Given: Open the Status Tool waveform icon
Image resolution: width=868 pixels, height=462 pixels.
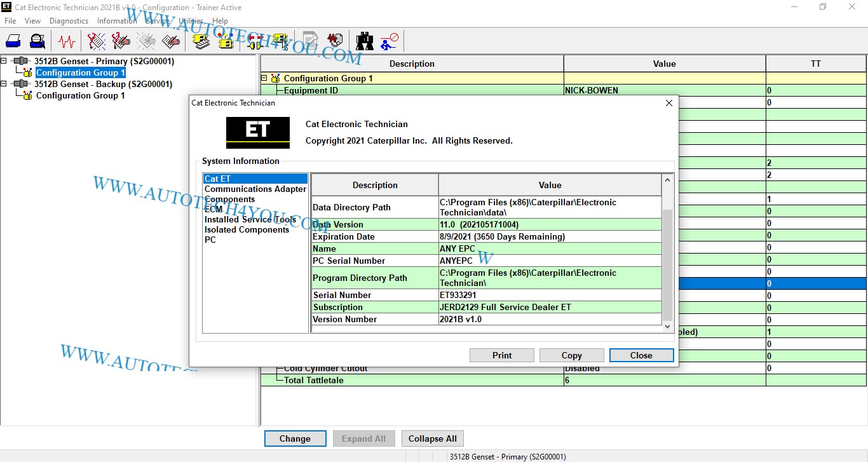Looking at the screenshot, I should pos(66,41).
